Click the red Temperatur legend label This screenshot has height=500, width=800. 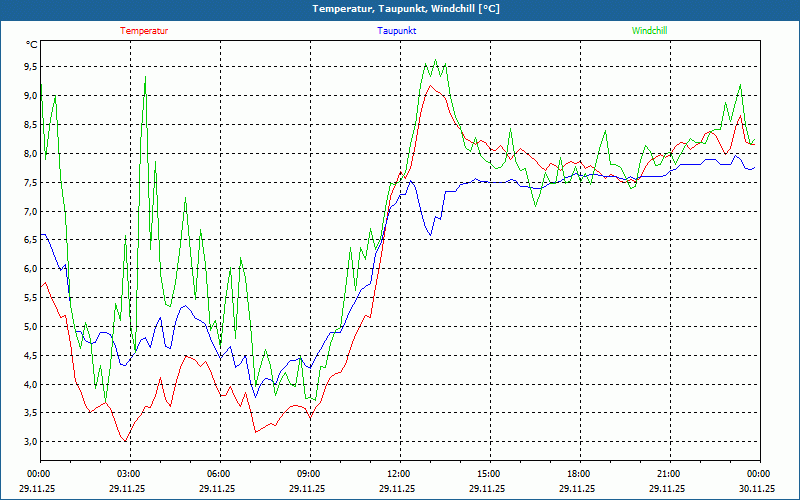pyautogui.click(x=144, y=31)
